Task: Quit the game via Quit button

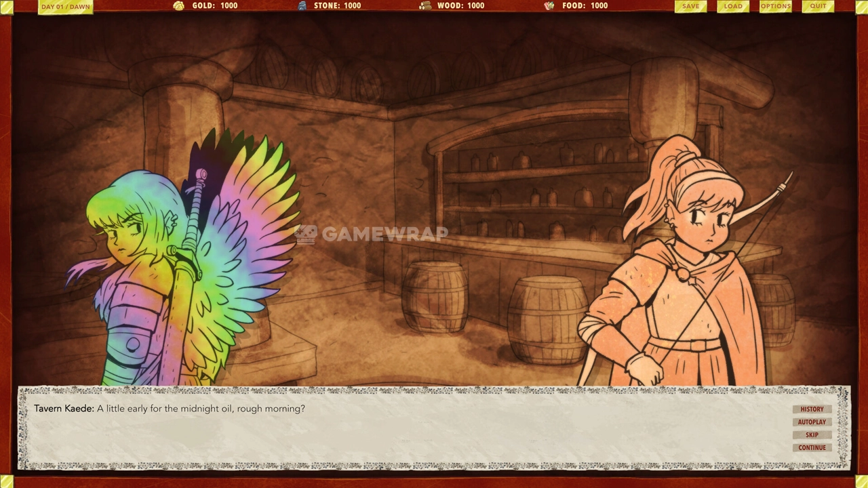Action: coord(818,6)
